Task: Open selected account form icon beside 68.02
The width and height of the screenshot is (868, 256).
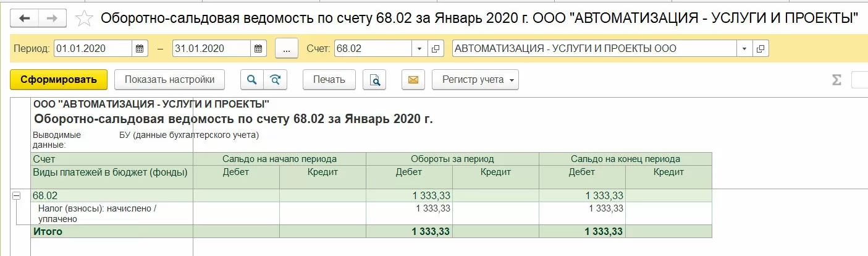Action: pyautogui.click(x=436, y=48)
